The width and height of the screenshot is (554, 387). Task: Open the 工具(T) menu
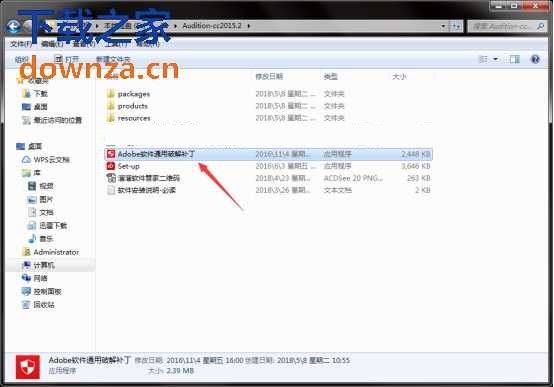(116, 44)
